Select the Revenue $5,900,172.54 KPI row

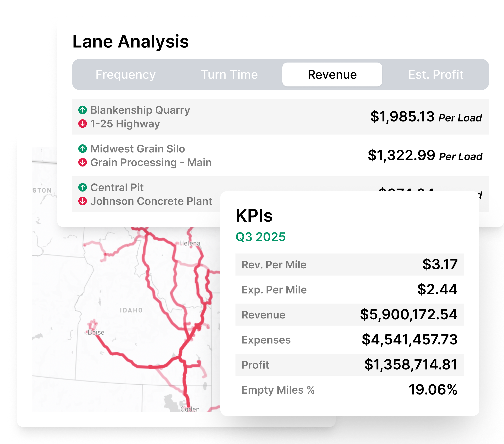click(x=349, y=315)
